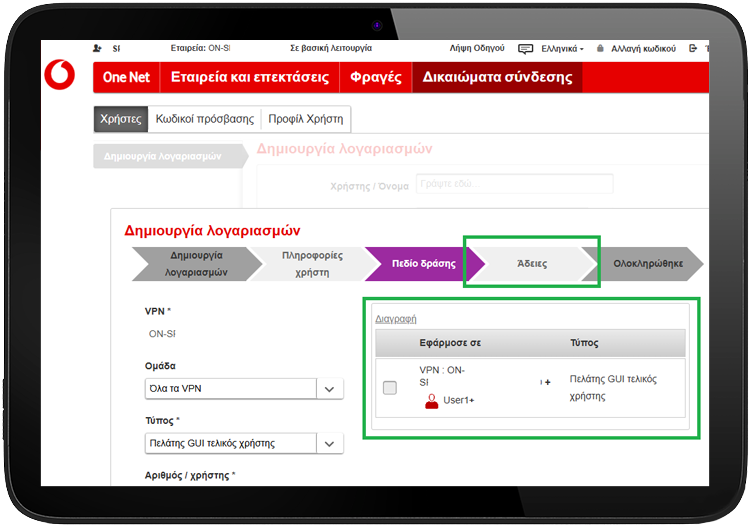Click the Εταιρεία και επεκτάσεις menu
This screenshot has width=750, height=527.
click(250, 77)
